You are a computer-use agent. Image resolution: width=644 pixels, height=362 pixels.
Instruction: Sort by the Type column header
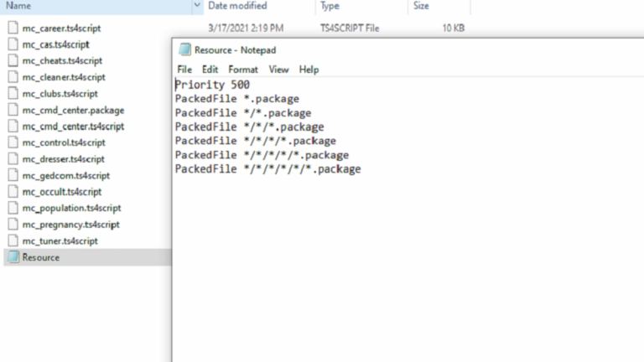330,6
